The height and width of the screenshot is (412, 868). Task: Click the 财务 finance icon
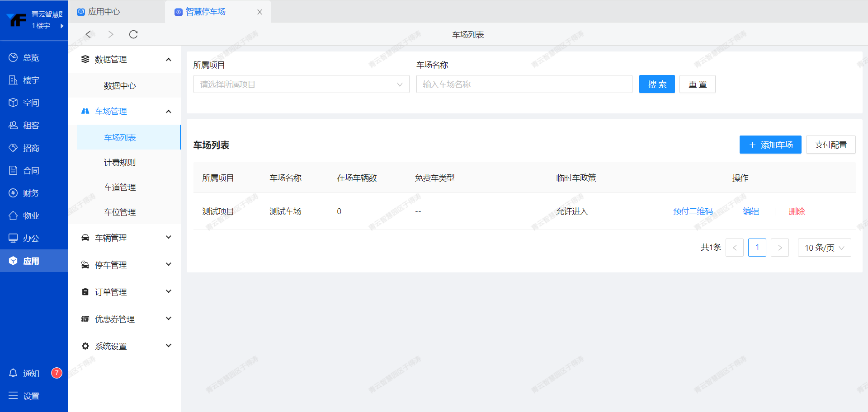pos(13,193)
